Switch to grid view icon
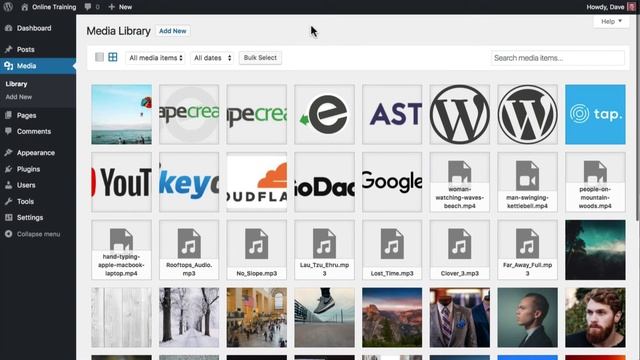Screen dimensions: 640x360 pyautogui.click(x=113, y=57)
